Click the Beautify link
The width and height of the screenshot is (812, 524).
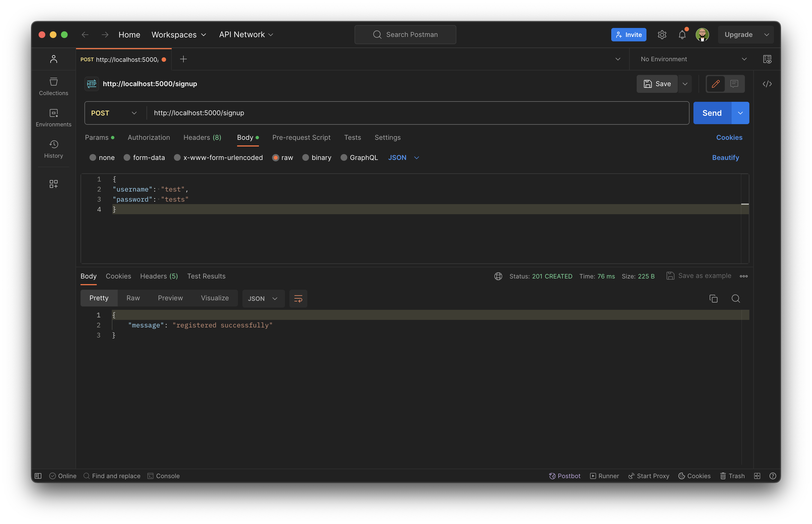tap(725, 157)
